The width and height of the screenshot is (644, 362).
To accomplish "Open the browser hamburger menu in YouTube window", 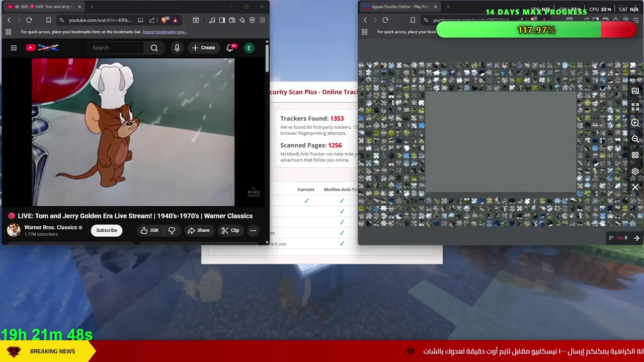I will [x=262, y=20].
